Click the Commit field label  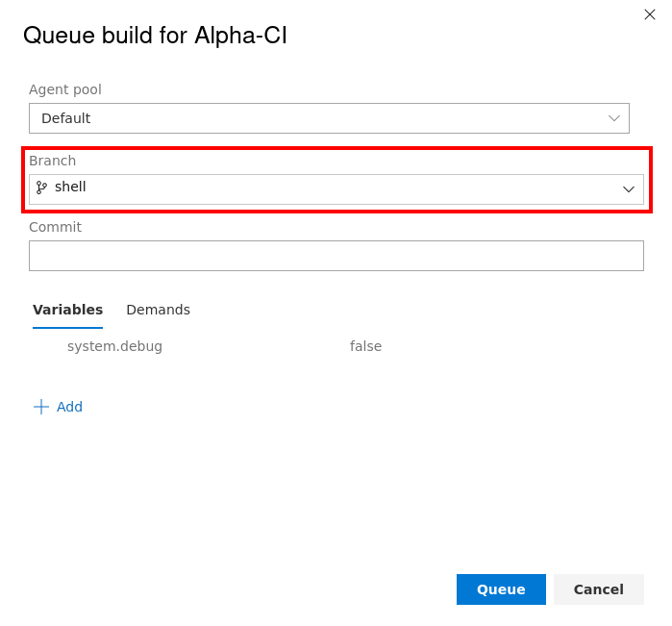(x=55, y=227)
